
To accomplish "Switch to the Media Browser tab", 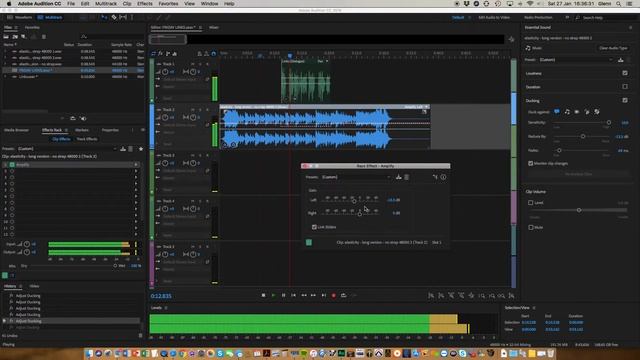I will pos(16,130).
